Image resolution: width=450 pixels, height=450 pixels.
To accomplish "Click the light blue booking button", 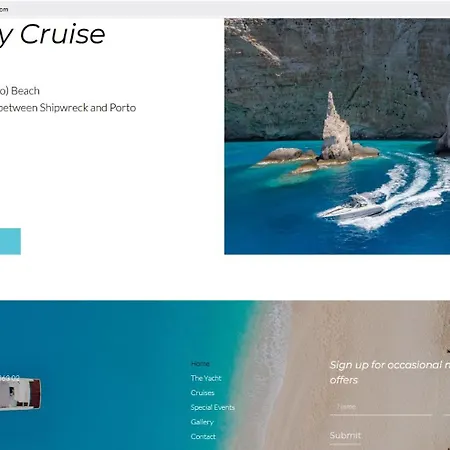I will pos(10,241).
